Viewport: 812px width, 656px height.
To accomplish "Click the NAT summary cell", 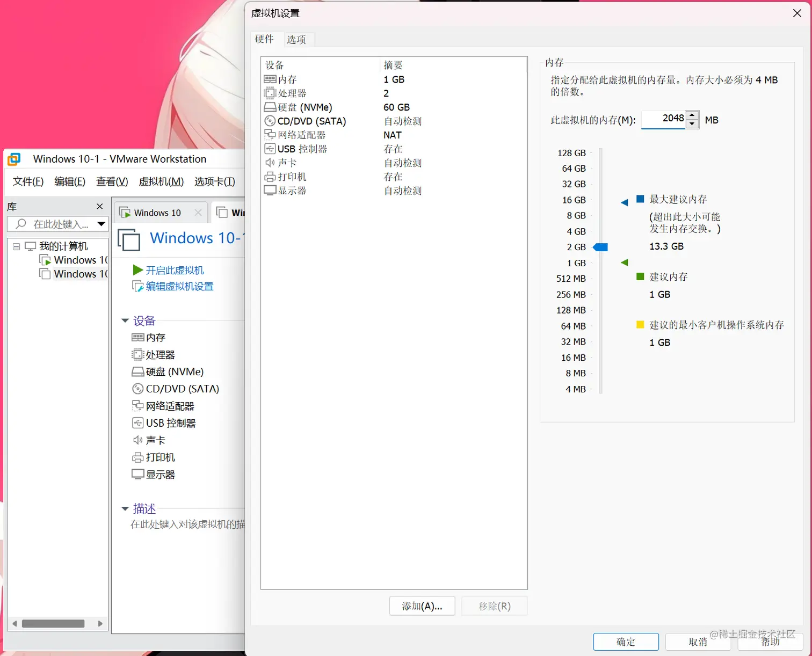I will click(x=393, y=135).
